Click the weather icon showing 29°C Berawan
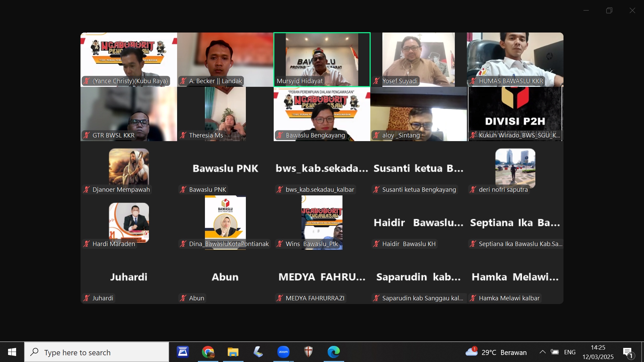This screenshot has width=644, height=362. 472,352
